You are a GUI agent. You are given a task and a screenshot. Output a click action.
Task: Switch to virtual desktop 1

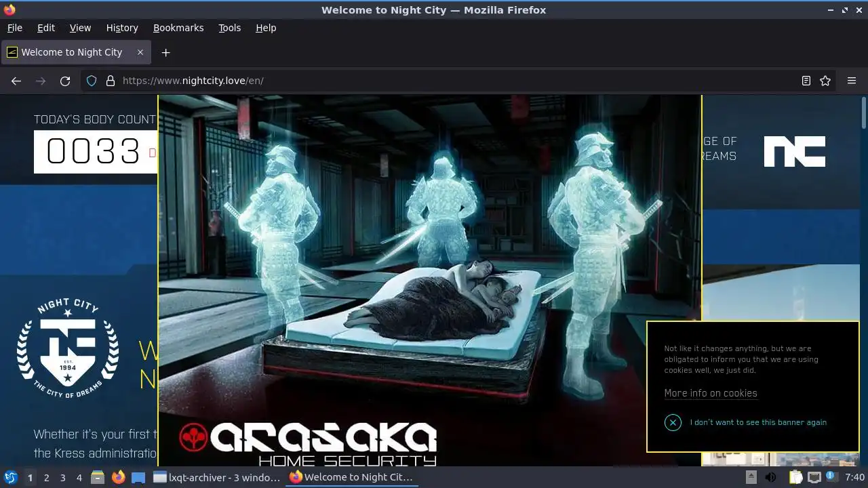click(x=30, y=477)
